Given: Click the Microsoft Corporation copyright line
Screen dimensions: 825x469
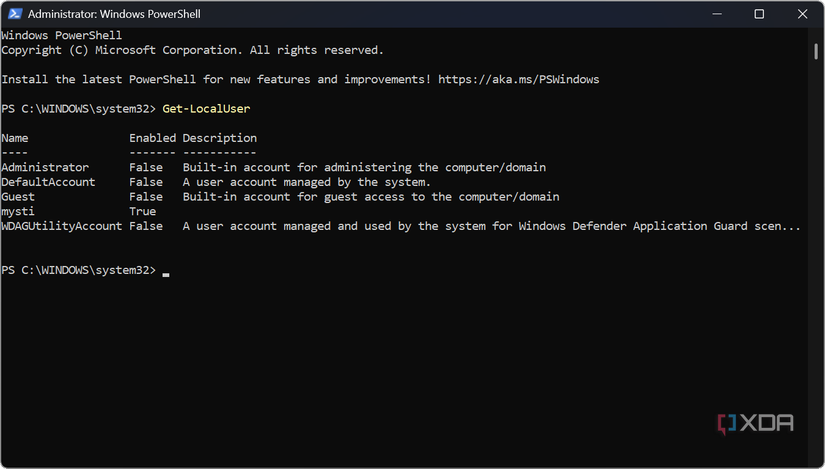Looking at the screenshot, I should pyautogui.click(x=192, y=50).
